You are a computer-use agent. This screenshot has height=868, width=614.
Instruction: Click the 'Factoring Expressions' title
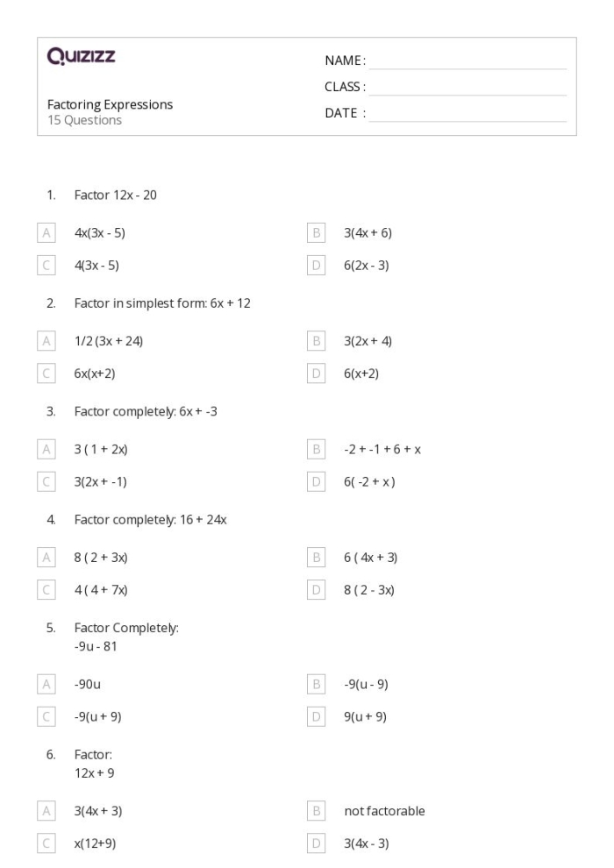coord(110,104)
